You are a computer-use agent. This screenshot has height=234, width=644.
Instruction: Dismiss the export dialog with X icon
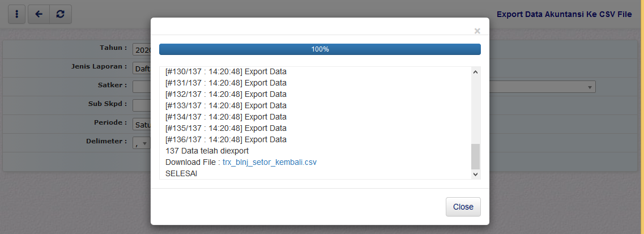477,31
